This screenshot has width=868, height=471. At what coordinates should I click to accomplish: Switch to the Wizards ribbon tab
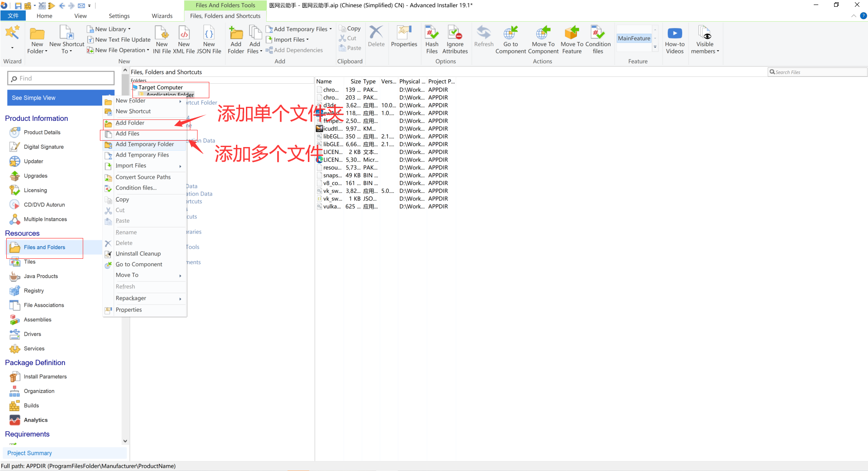[162, 16]
